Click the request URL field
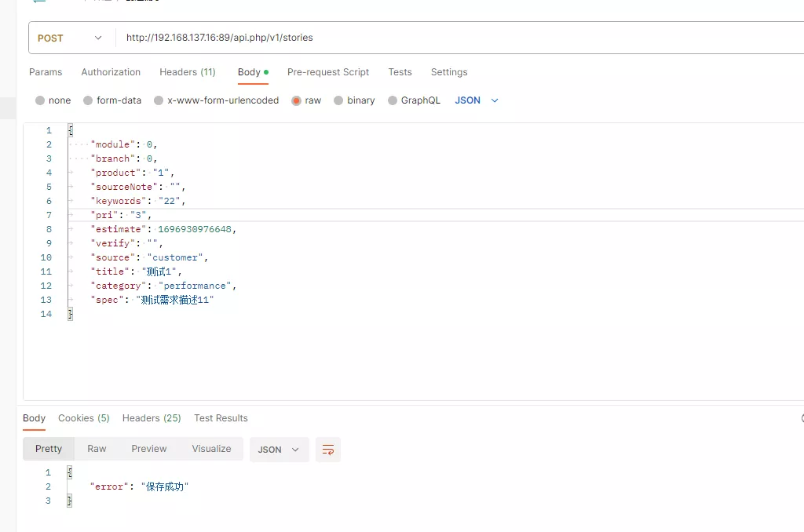The image size is (804, 532). 459,38
